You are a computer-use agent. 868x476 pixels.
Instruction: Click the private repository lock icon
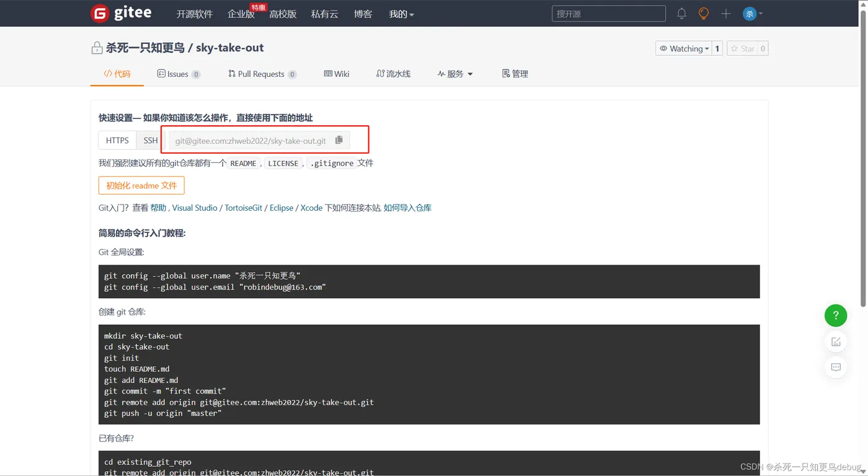click(97, 48)
